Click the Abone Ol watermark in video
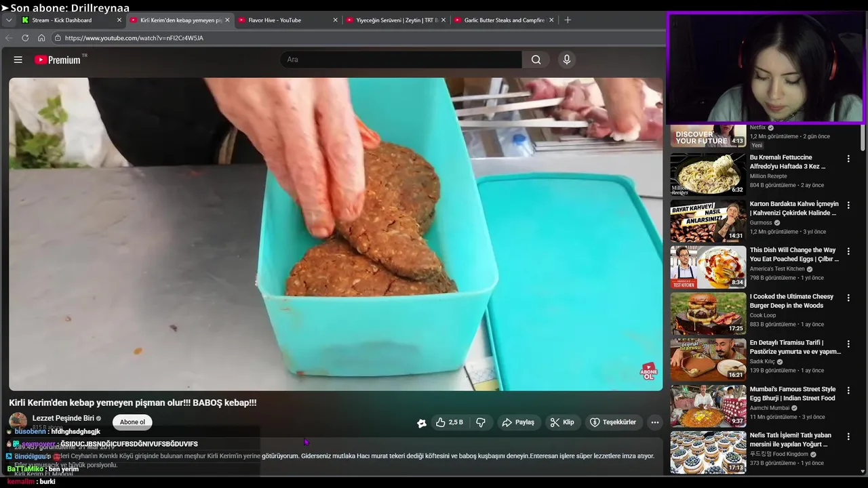The width and height of the screenshot is (868, 488). (649, 371)
